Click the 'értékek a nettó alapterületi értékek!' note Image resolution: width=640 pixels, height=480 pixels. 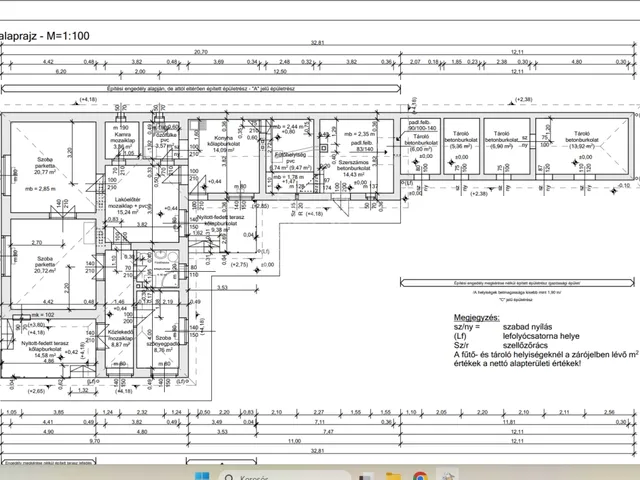coord(517,363)
